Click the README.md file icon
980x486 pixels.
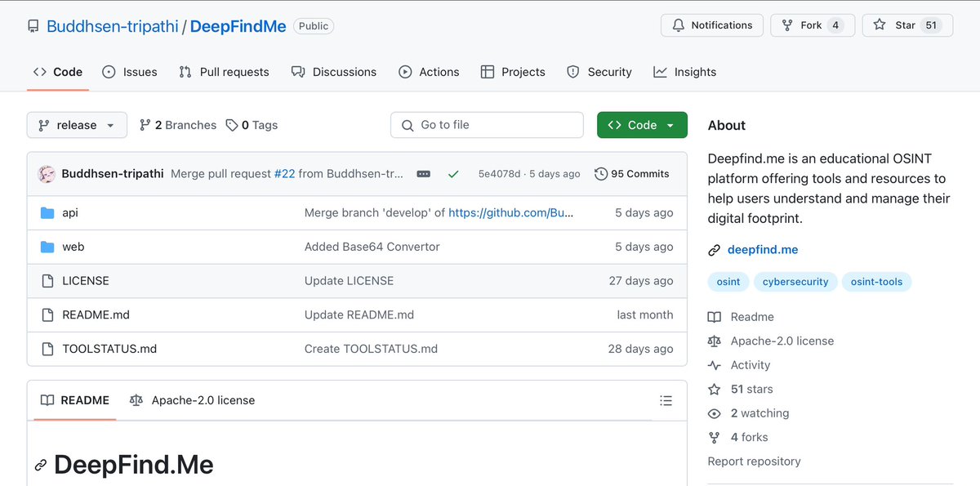coord(47,314)
